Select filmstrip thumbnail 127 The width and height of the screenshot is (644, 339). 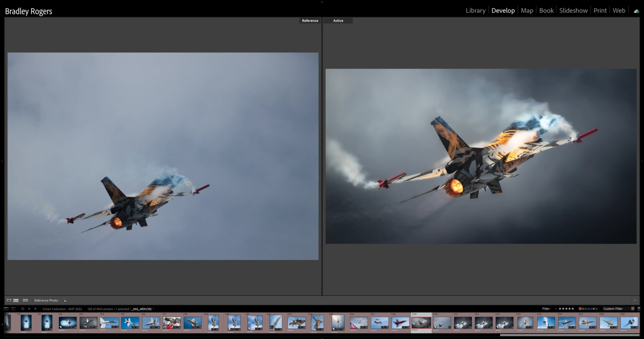379,323
